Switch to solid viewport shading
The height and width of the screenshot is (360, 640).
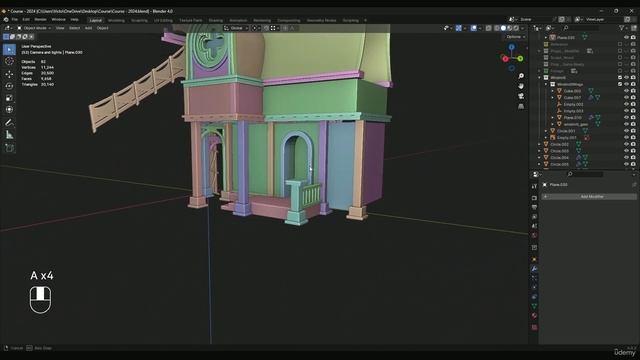(503, 28)
